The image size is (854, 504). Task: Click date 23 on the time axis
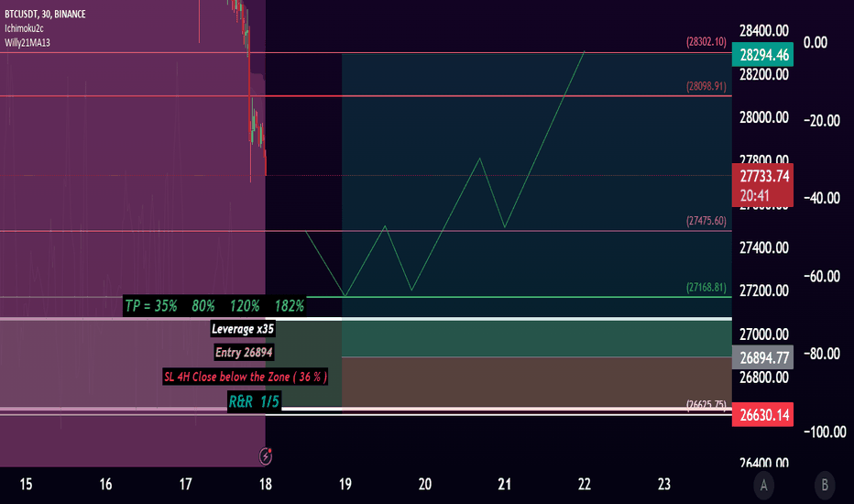tap(664, 484)
